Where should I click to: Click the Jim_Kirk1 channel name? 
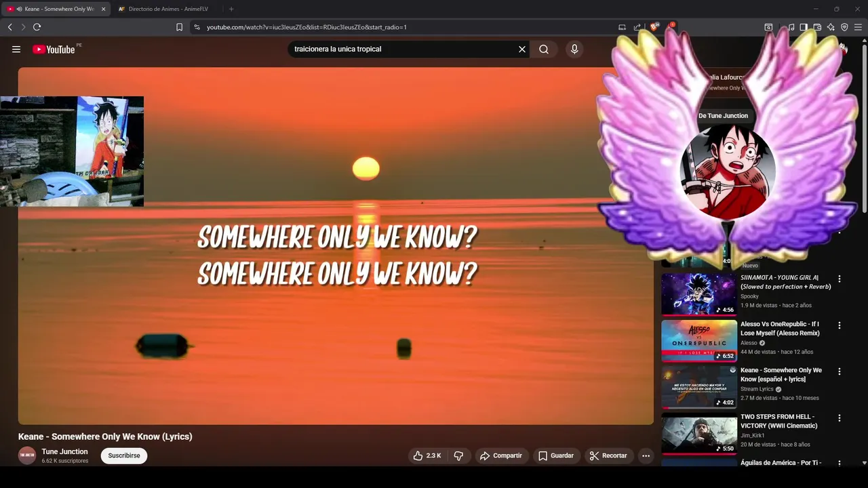coord(752,435)
